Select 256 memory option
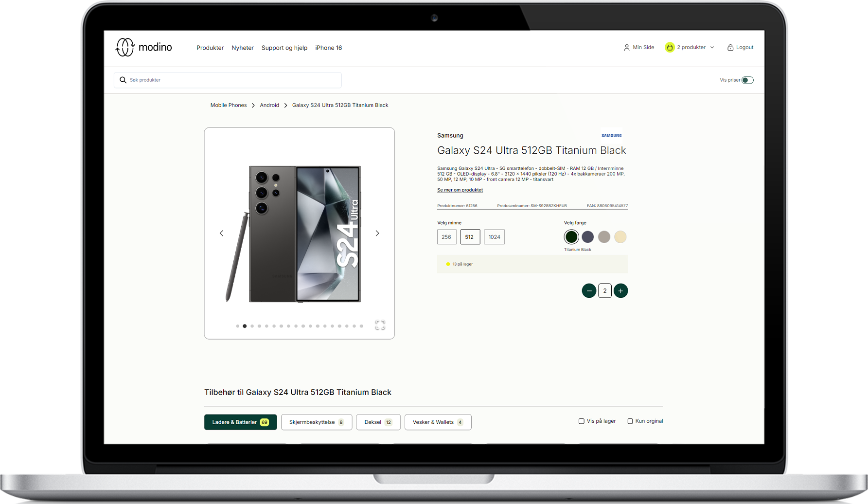 446,237
